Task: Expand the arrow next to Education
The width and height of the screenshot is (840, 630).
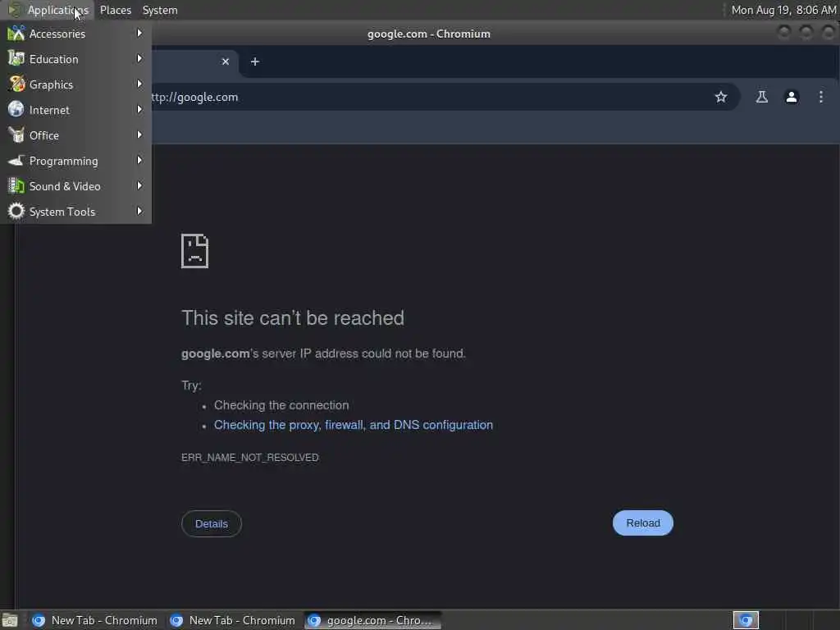Action: pyautogui.click(x=139, y=58)
